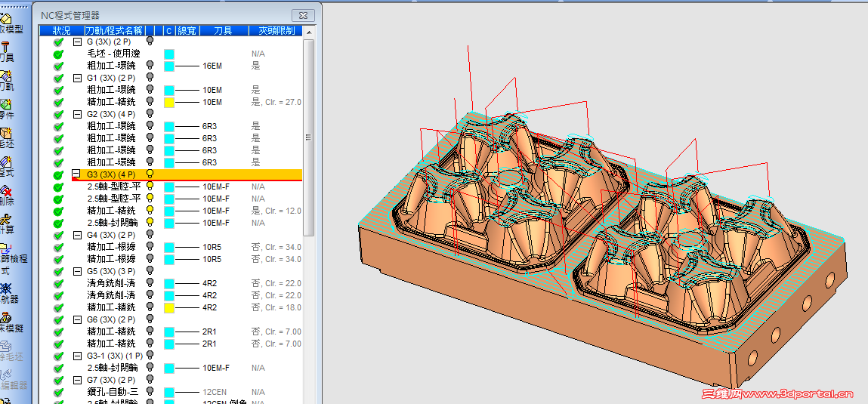The width and height of the screenshot is (868, 404).
Task: Turn off the yellow lightbulb on G3 (3X) row
Action: [x=150, y=174]
